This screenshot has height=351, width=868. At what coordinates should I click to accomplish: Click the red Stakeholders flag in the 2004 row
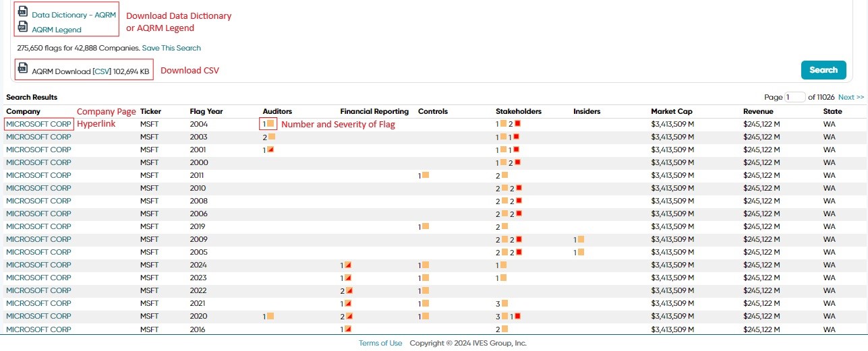pos(518,124)
